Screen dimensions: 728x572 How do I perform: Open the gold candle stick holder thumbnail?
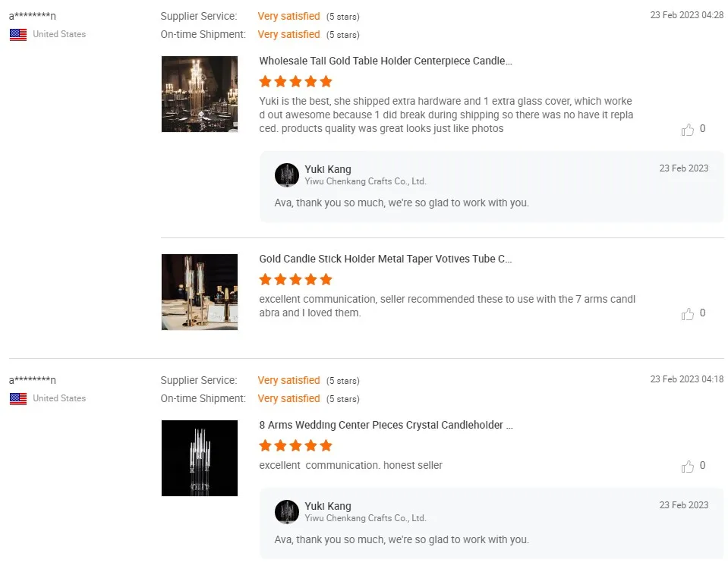click(x=200, y=292)
